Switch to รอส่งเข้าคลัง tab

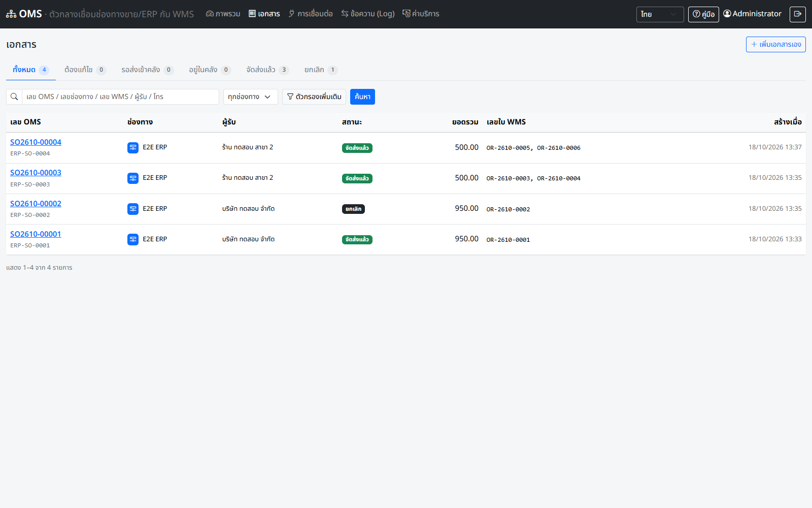147,70
